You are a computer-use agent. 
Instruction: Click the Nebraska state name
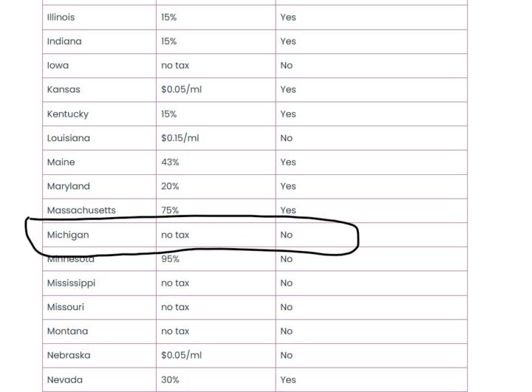point(69,355)
